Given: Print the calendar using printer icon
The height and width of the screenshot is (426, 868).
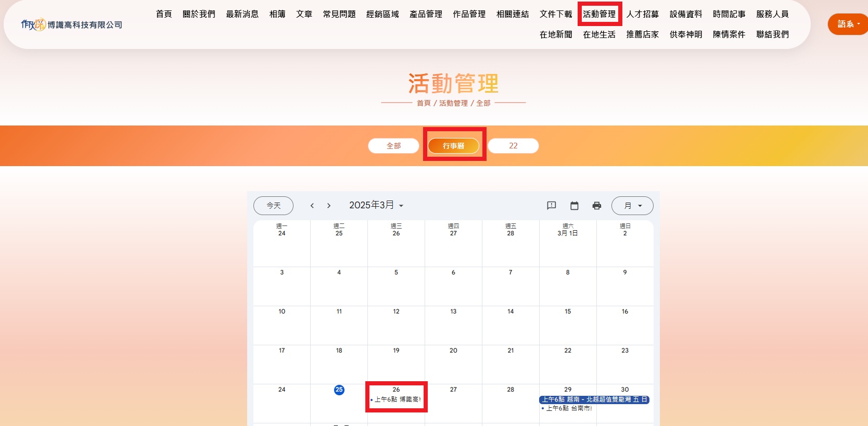Looking at the screenshot, I should pyautogui.click(x=597, y=206).
